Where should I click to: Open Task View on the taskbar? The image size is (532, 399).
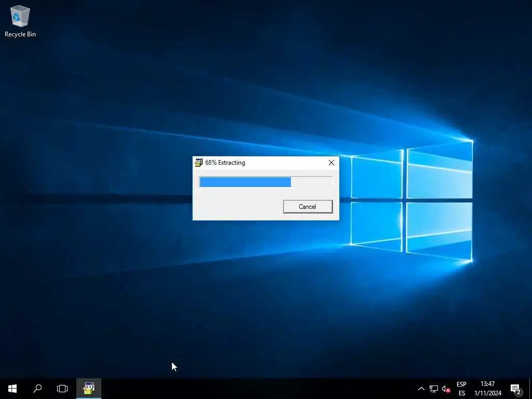tap(62, 389)
